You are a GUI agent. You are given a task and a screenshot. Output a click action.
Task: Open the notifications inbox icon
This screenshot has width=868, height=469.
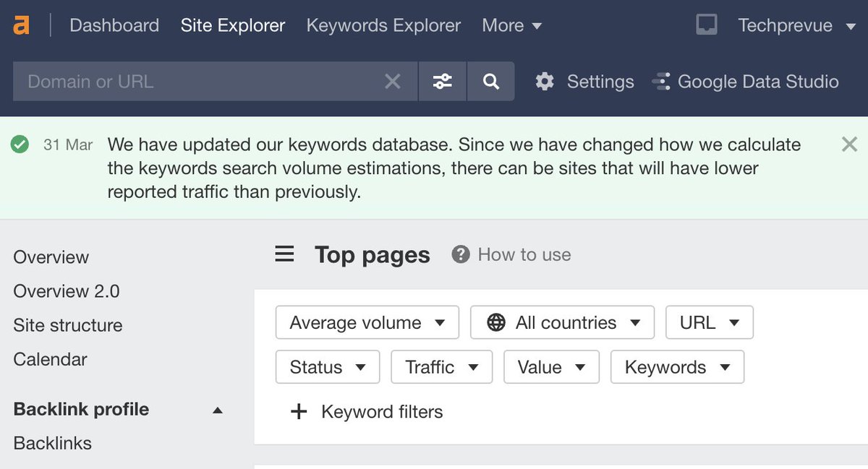coord(706,25)
